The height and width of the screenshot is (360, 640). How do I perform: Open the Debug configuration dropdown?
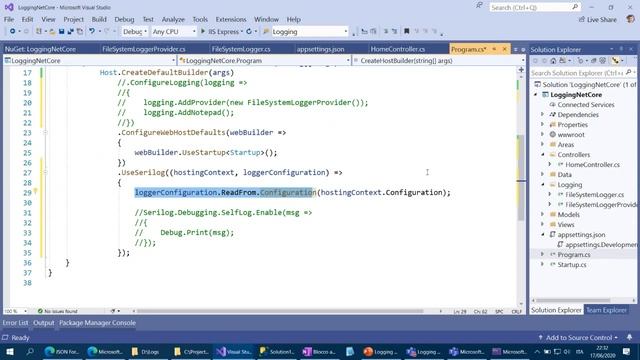135,31
